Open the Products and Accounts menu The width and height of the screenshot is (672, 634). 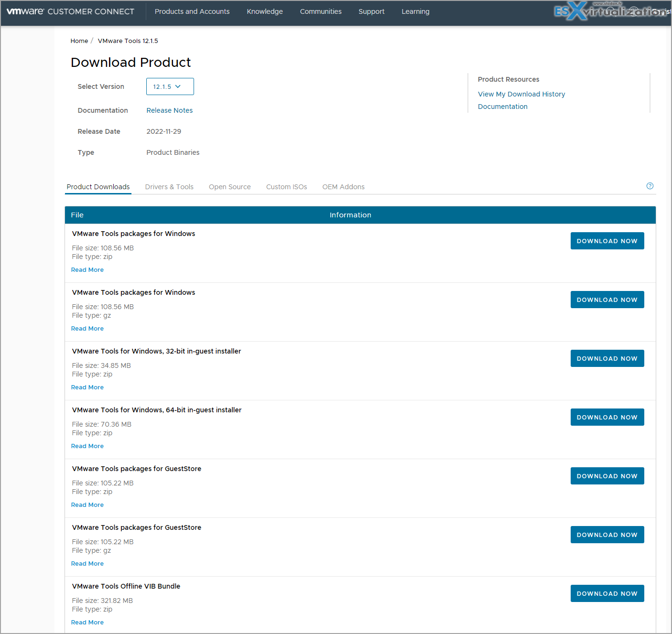pos(192,11)
